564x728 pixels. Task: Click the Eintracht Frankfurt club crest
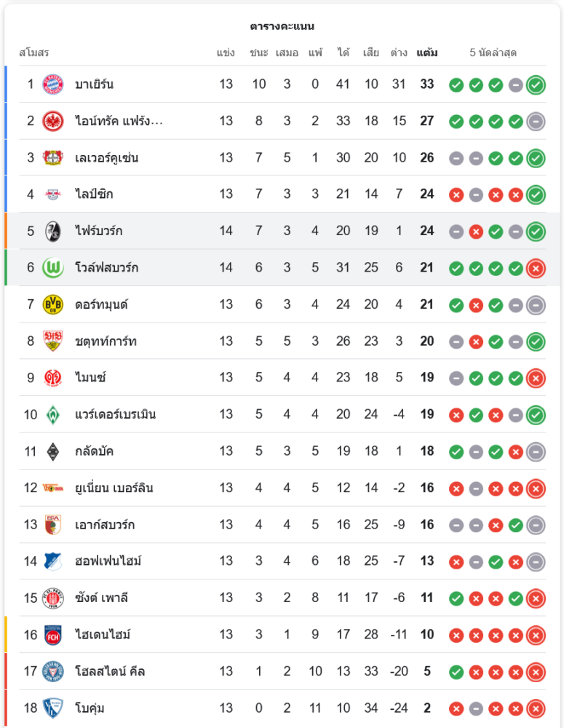[x=53, y=121]
